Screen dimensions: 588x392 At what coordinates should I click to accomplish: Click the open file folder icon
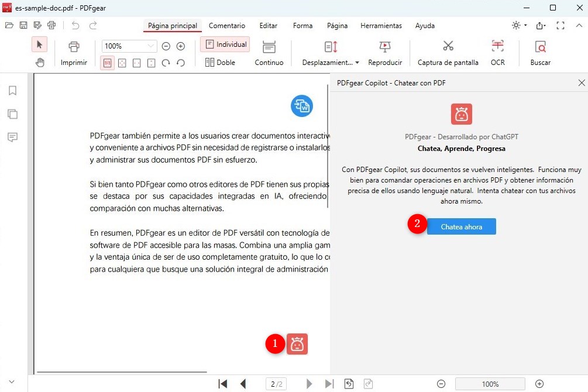click(9, 26)
